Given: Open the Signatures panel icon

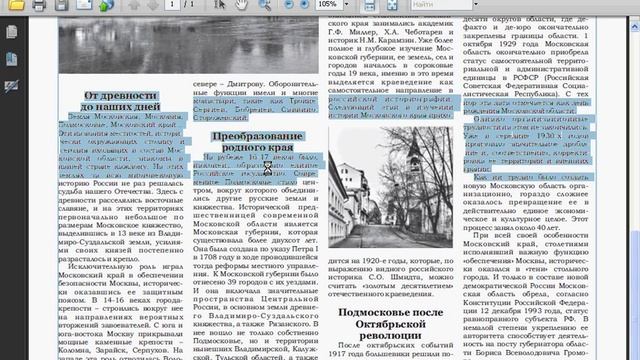Looking at the screenshot, I should (x=12, y=86).
